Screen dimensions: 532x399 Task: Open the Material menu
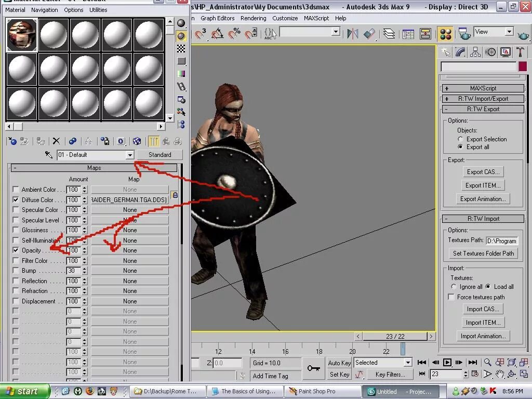[x=15, y=10]
